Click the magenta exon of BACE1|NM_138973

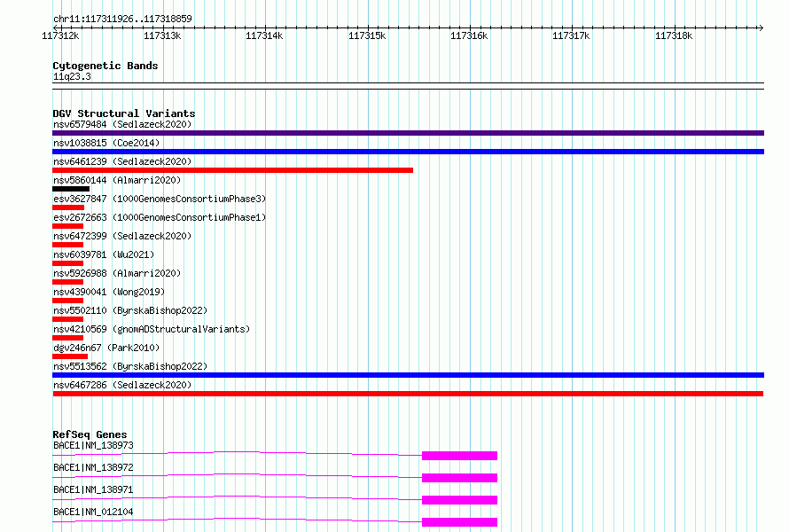pos(459,456)
